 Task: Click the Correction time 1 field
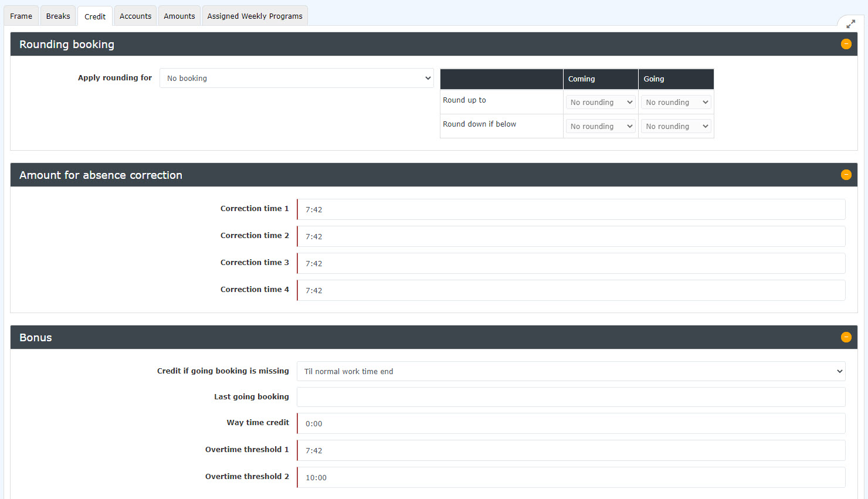(x=571, y=209)
